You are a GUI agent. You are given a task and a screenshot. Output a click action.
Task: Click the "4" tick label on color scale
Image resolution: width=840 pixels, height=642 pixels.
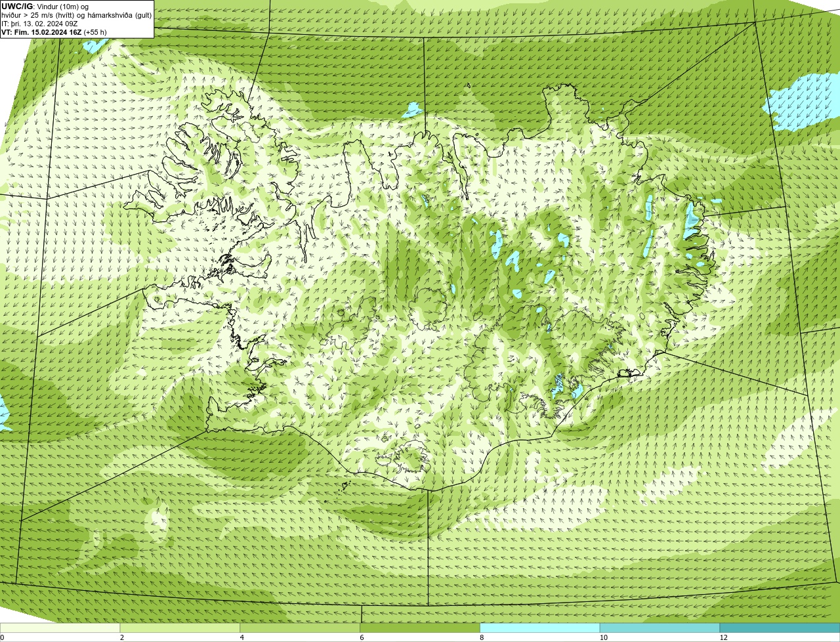242,637
